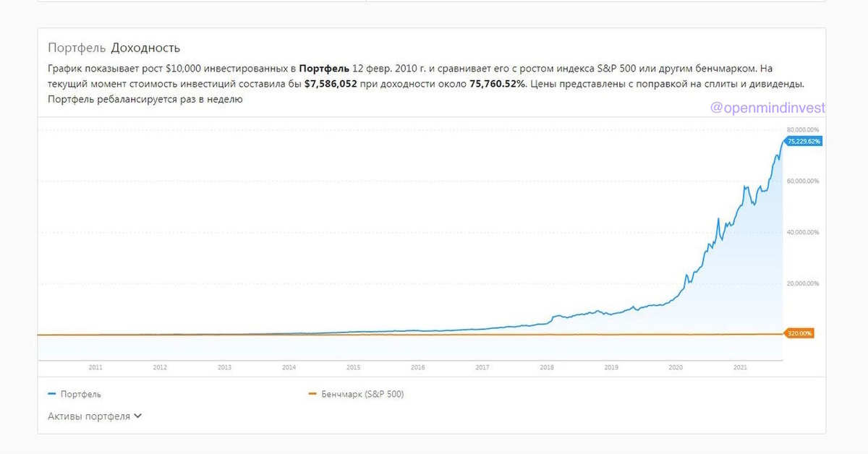Click the orange Бенчмарк legend line marker
The image size is (868, 454).
click(312, 394)
